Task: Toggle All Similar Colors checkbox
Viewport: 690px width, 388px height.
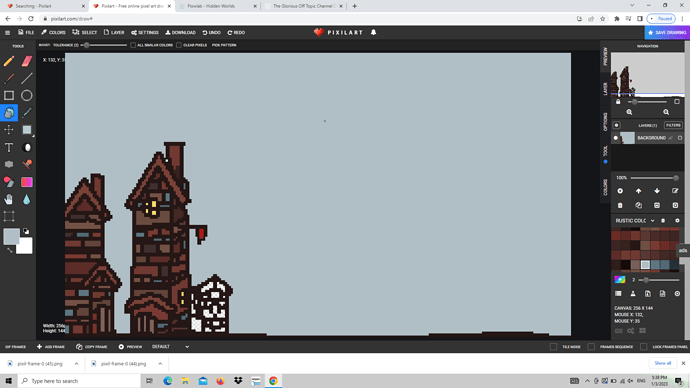Action: pyautogui.click(x=133, y=45)
